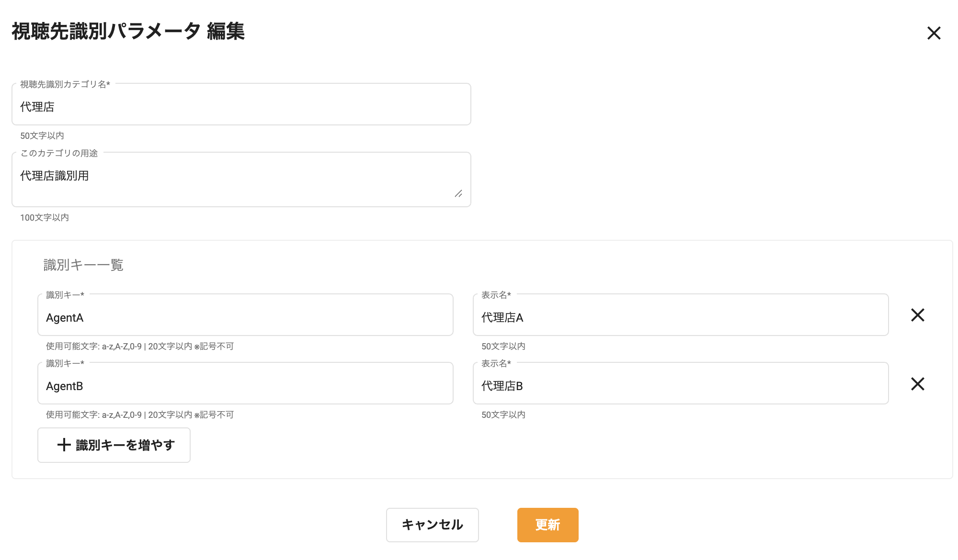Click the 視聴先識別カテゴリ名* floating label
Viewport: 958px width, 560px height.
click(65, 84)
